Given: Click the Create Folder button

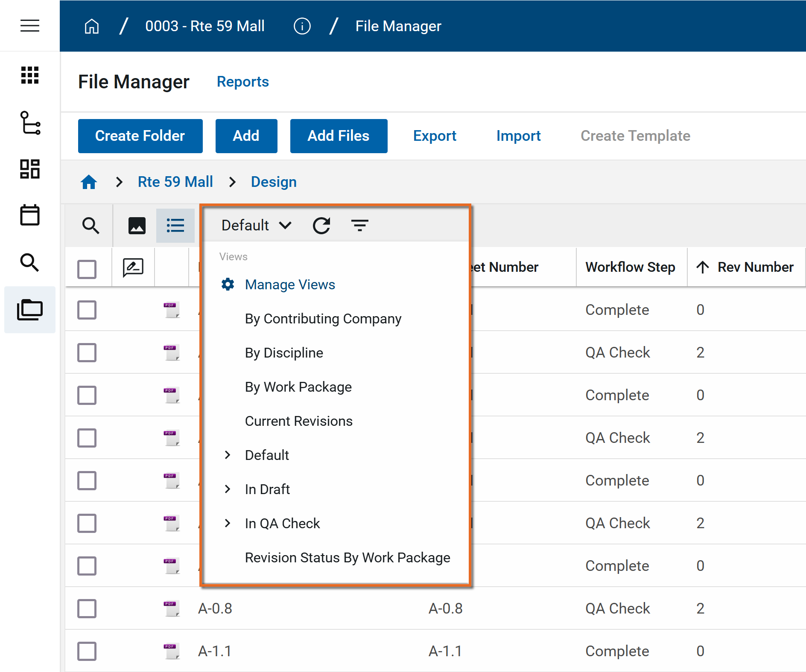Looking at the screenshot, I should pyautogui.click(x=140, y=136).
